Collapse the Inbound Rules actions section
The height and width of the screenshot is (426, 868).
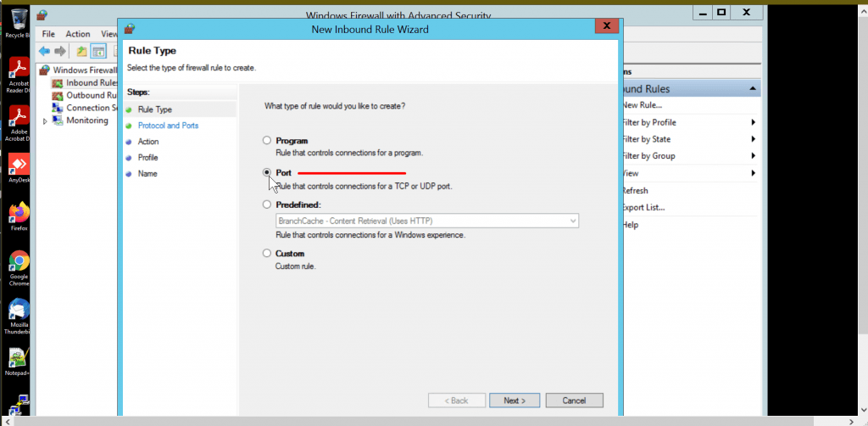(752, 89)
